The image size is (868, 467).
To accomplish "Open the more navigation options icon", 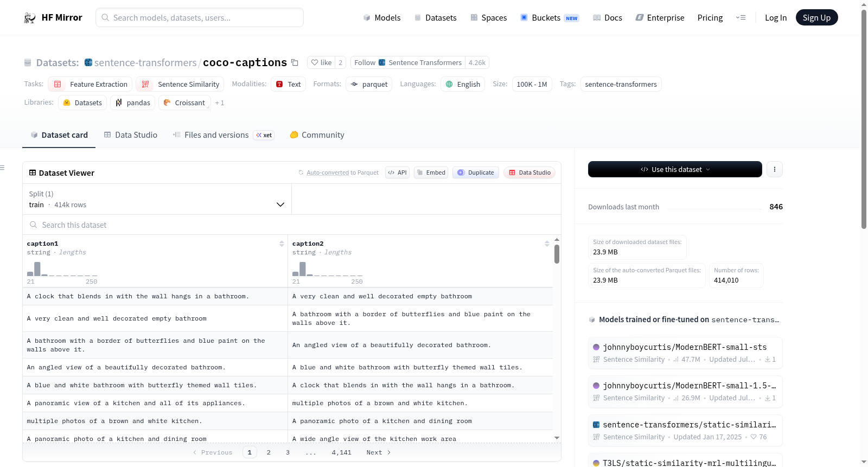I will (741, 17).
